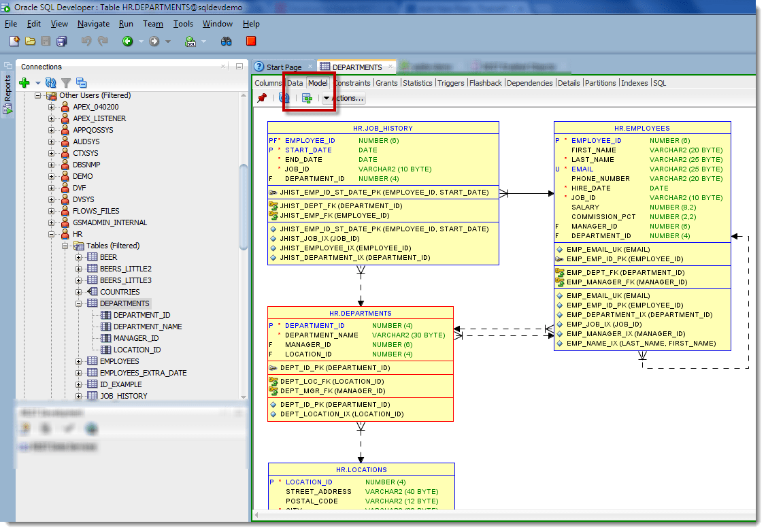Select the HR.LOCATIONS entity in the diagram

(x=361, y=469)
